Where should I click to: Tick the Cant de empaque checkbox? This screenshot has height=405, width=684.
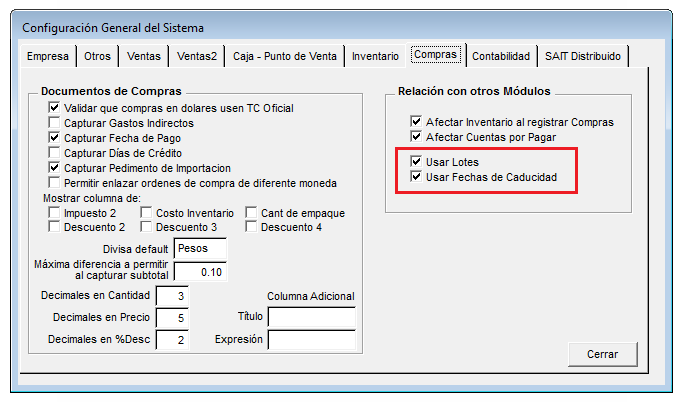tap(251, 213)
